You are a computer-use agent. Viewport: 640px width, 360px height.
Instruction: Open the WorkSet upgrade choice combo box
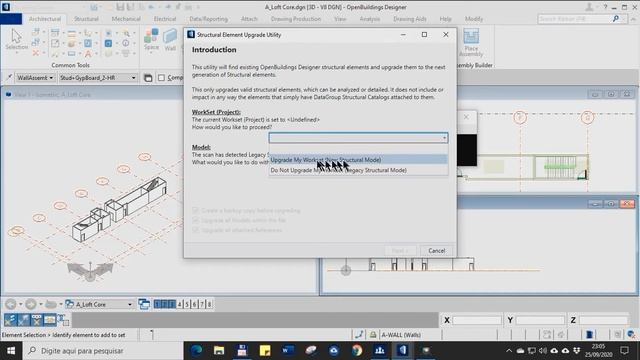click(358, 138)
